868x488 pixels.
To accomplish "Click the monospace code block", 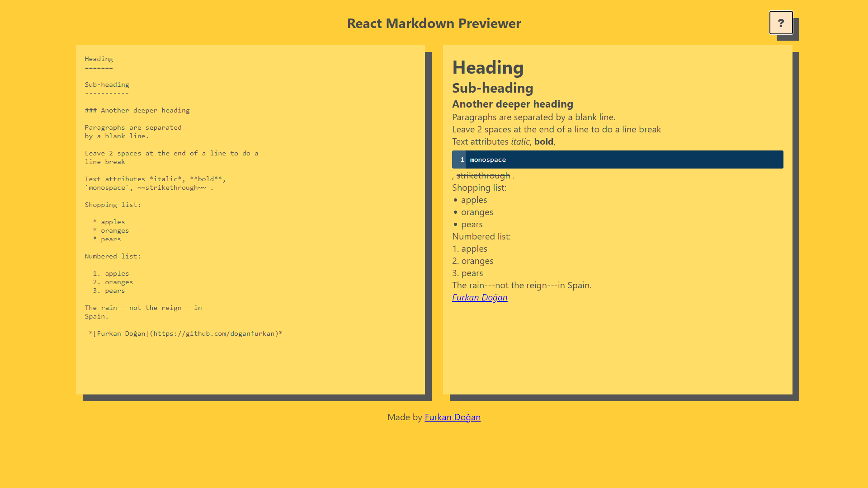I will [x=624, y=160].
